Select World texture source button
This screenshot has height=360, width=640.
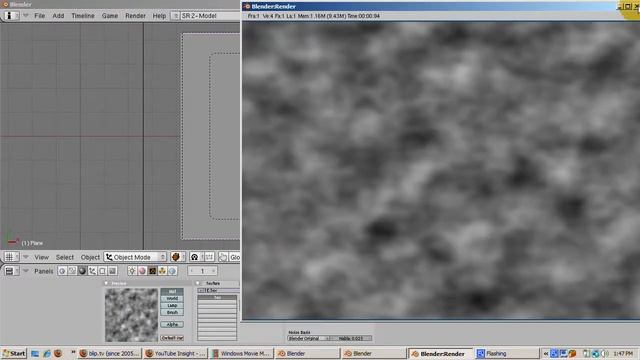coord(172,298)
